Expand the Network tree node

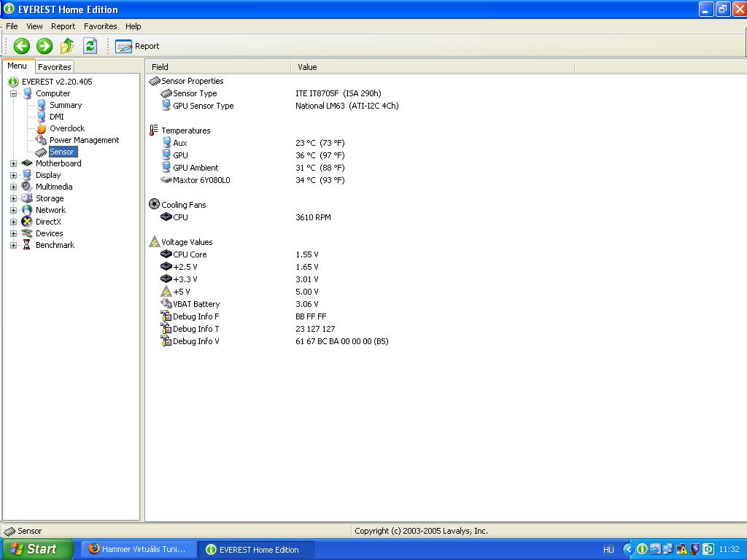click(13, 210)
